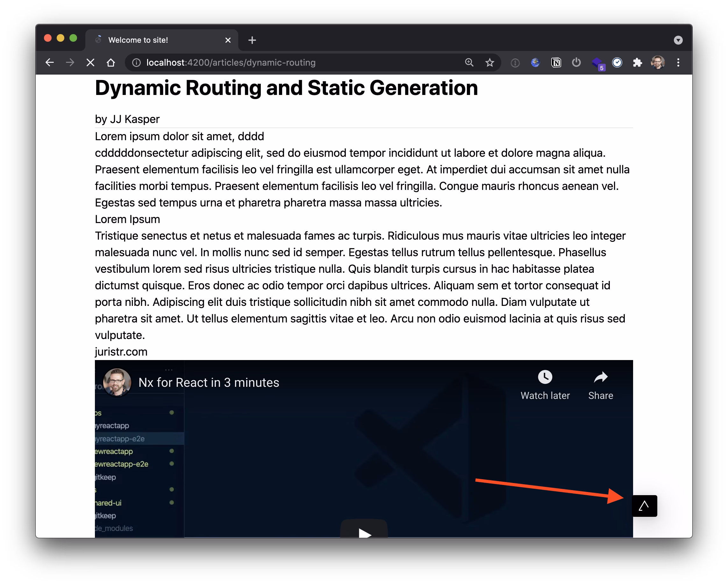Open the Notion extension icon
The height and width of the screenshot is (585, 728).
(x=556, y=62)
